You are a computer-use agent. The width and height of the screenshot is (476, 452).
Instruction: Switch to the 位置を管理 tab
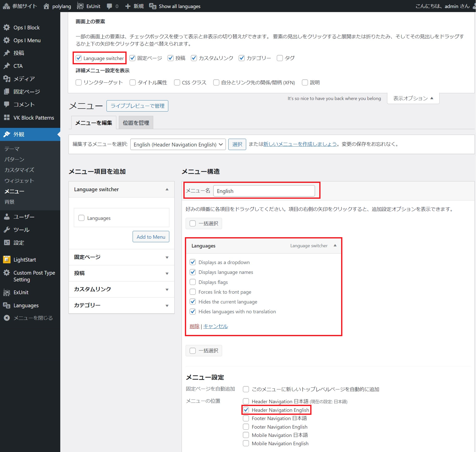pos(136,123)
